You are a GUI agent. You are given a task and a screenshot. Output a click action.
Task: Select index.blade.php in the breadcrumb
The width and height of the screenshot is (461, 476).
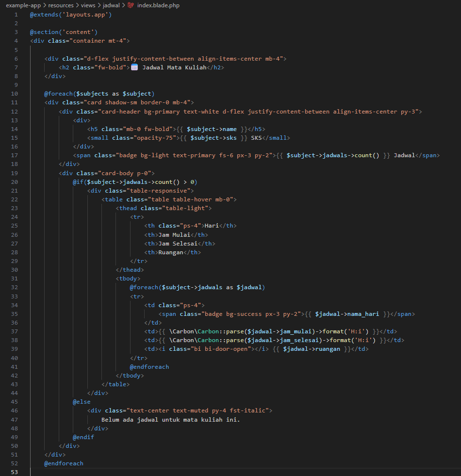click(158, 5)
